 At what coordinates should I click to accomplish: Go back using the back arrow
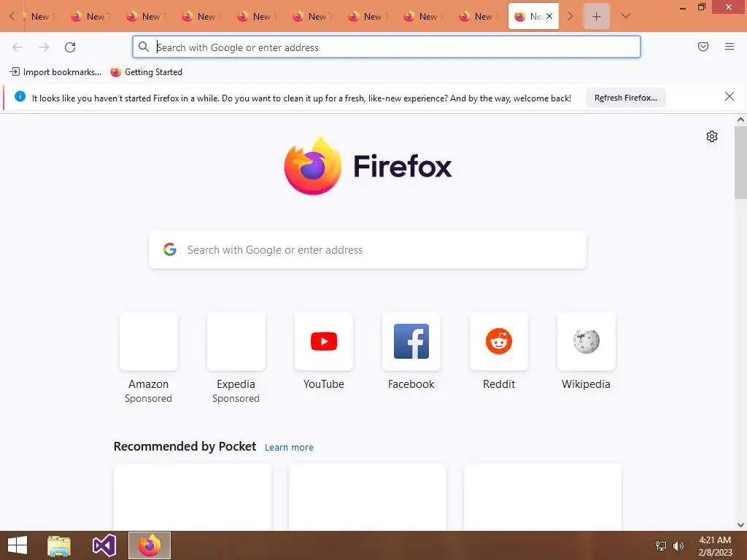coord(18,47)
